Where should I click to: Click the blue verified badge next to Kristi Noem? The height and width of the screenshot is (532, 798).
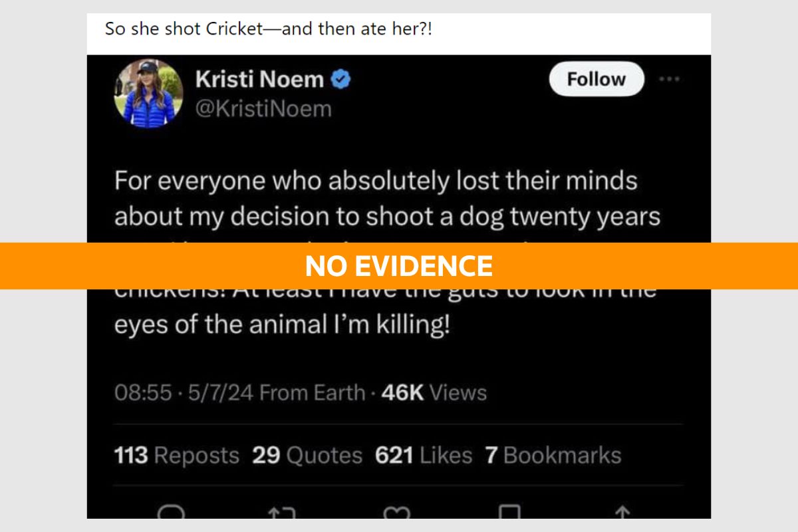click(x=340, y=78)
